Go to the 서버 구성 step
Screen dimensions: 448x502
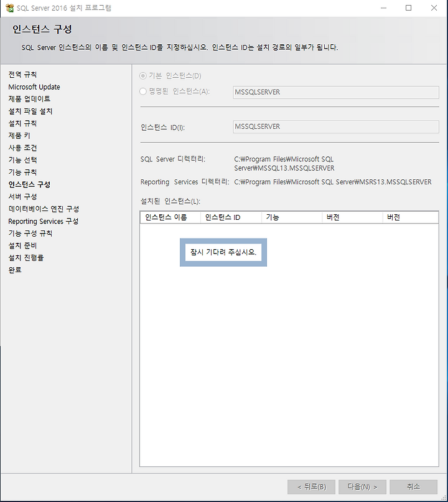point(22,197)
